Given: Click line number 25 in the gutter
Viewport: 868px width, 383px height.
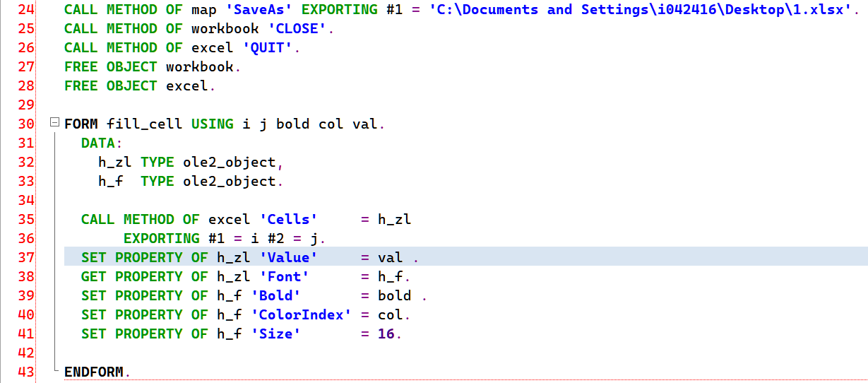Looking at the screenshot, I should 25,29.
